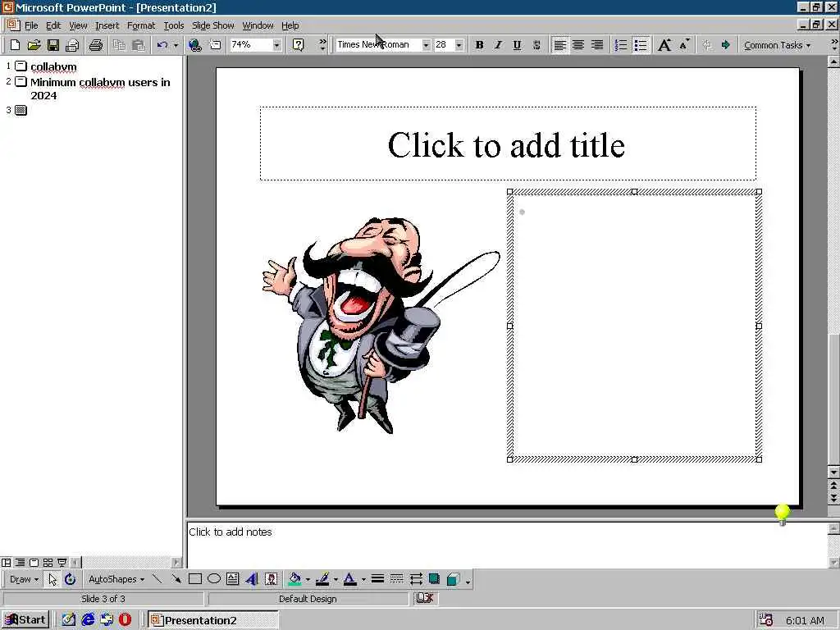The width and height of the screenshot is (840, 630).
Task: Switch to Slide Sorter view button
Action: point(48,563)
